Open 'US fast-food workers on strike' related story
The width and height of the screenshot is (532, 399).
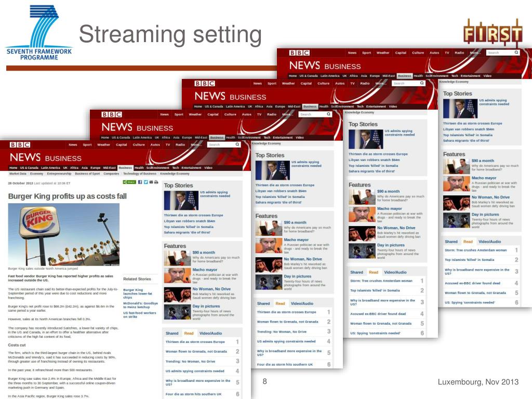[139, 315]
